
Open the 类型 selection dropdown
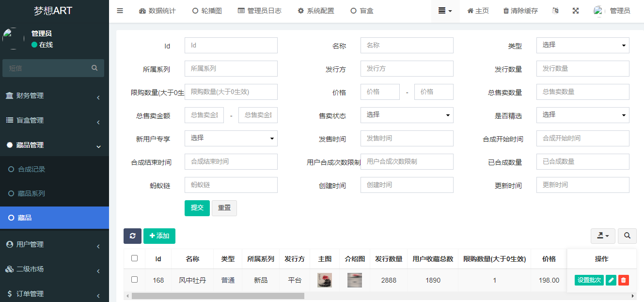click(x=582, y=45)
